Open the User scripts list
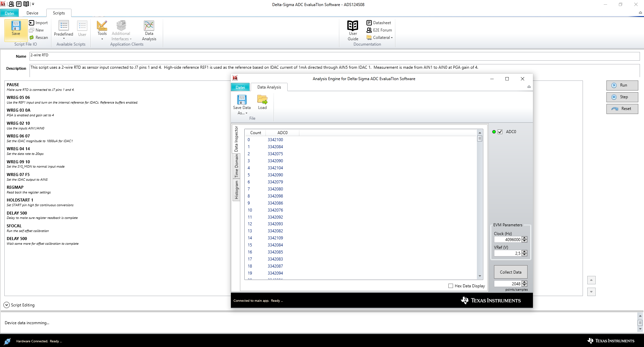The height and width of the screenshot is (347, 644). 82,29
